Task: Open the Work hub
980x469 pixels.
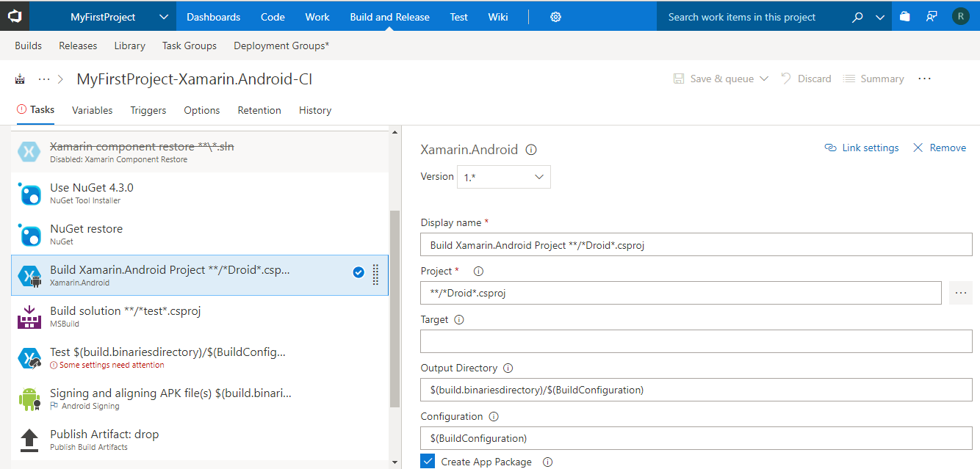Action: (317, 17)
